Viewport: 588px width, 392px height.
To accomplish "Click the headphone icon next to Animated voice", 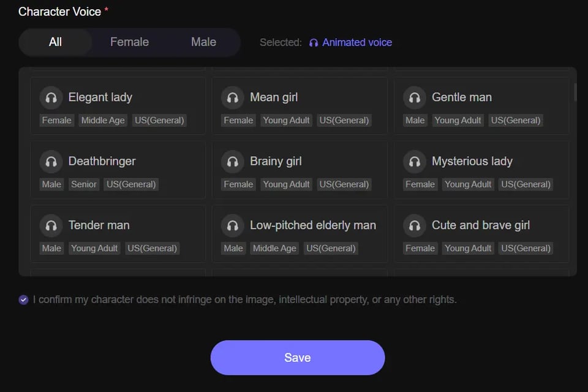I will click(313, 42).
